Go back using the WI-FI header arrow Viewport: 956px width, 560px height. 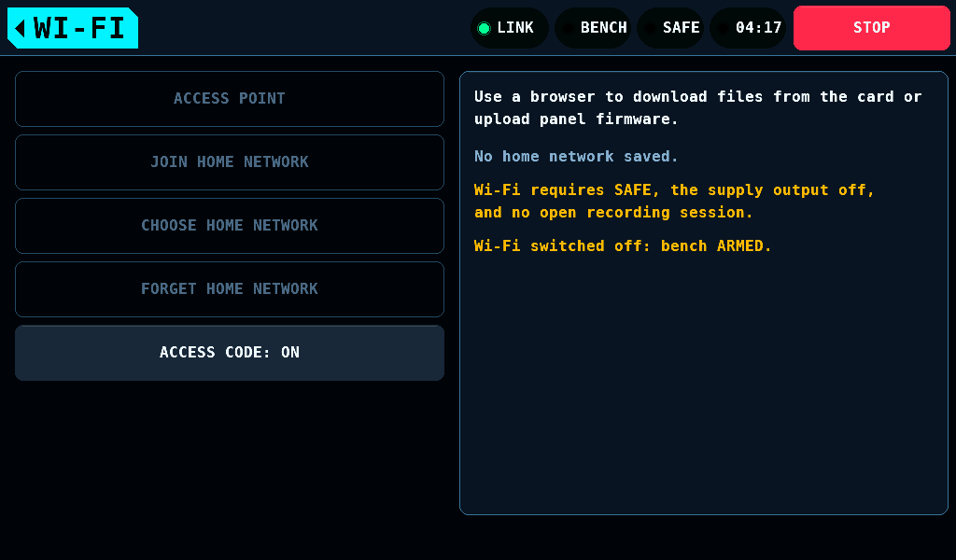(73, 28)
